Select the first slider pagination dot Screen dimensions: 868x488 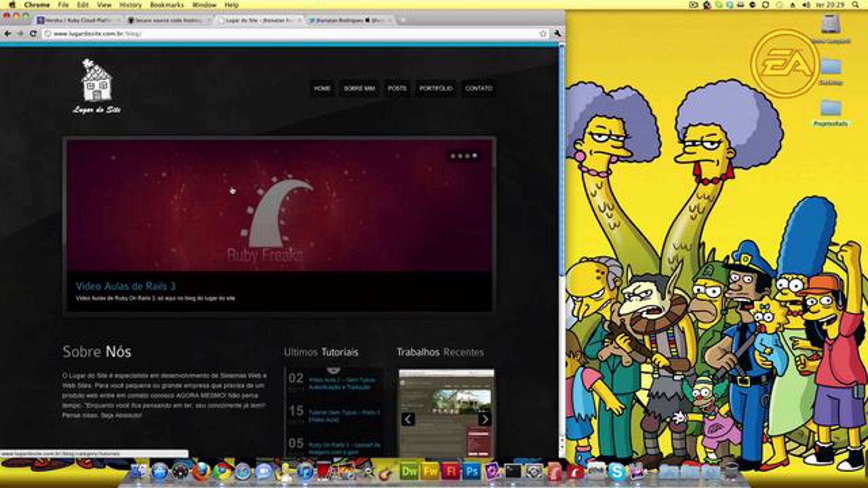click(x=453, y=156)
